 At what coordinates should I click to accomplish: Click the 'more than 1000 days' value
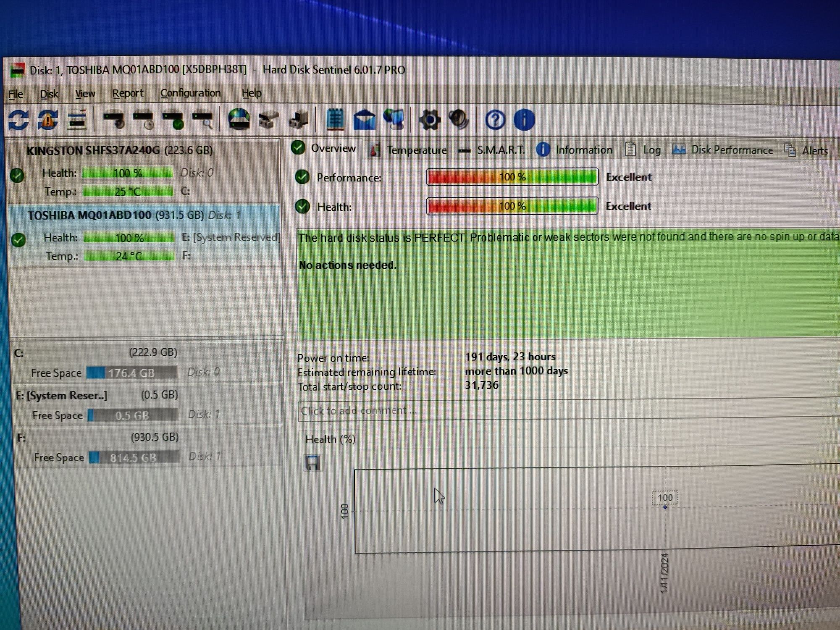click(x=516, y=371)
